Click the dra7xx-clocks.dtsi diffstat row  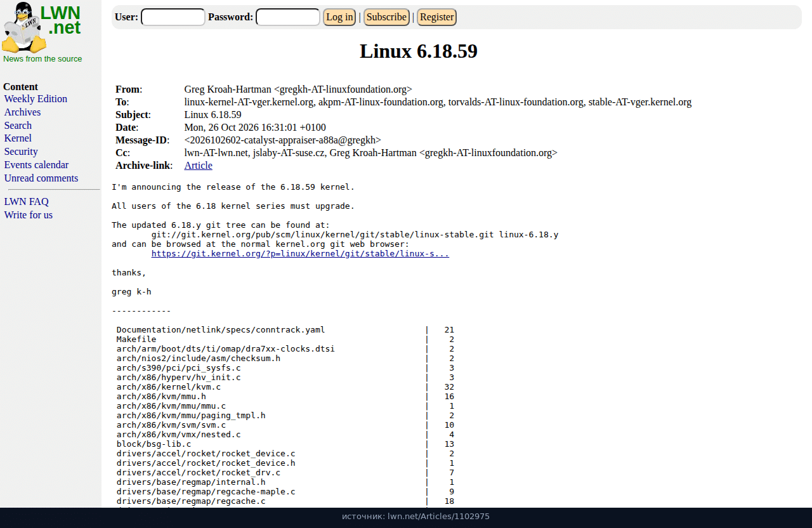tap(285, 349)
